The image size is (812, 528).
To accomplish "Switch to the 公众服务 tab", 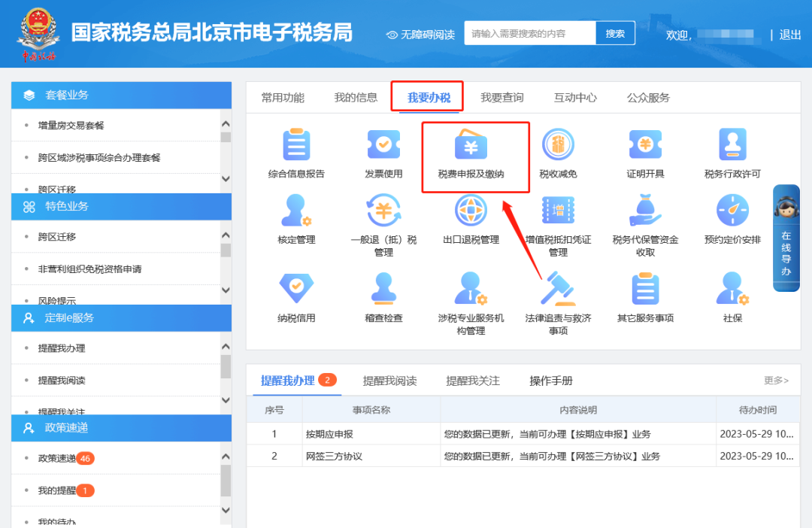I will click(648, 98).
